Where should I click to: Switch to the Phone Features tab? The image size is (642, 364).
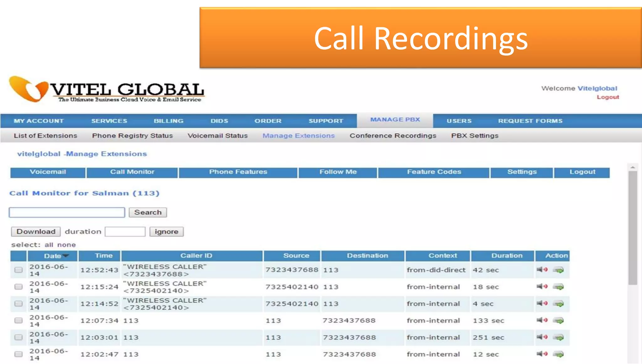(x=238, y=172)
